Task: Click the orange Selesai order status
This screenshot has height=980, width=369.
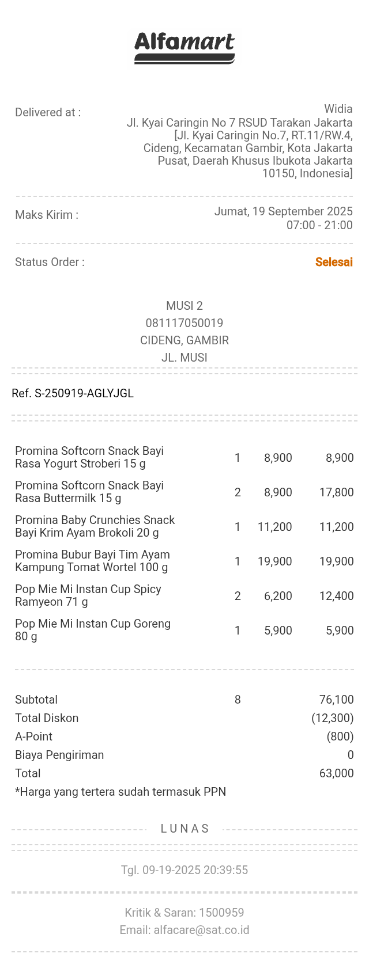Action: click(x=334, y=262)
